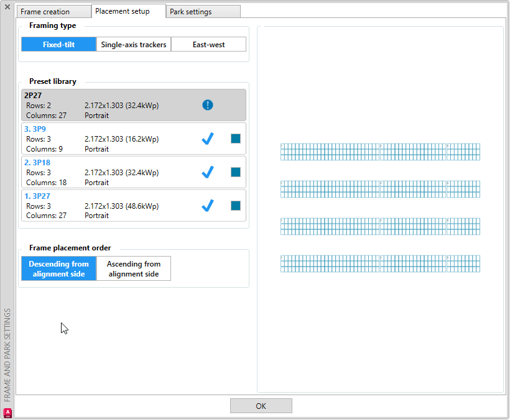Select the Single-axis trackers framing type
510x420 pixels.
(x=133, y=44)
